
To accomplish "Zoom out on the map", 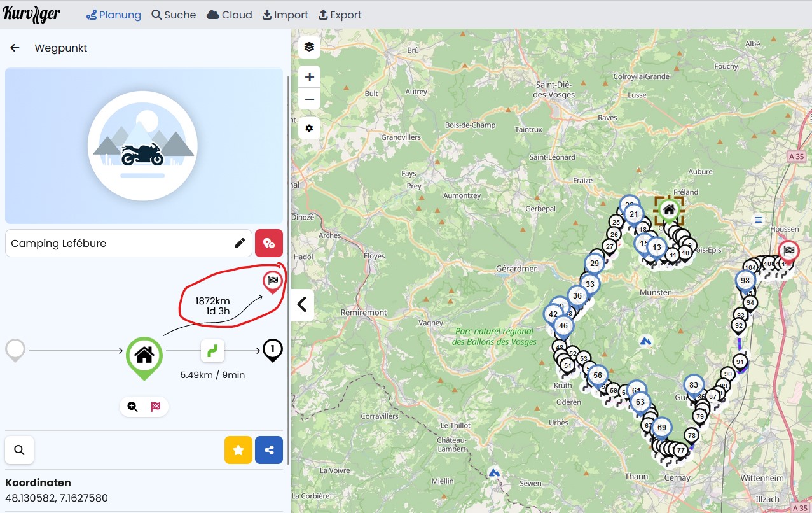I will pyautogui.click(x=309, y=99).
